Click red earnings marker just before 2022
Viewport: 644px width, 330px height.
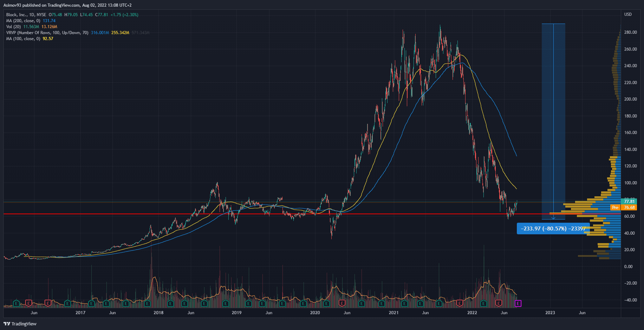(460, 303)
